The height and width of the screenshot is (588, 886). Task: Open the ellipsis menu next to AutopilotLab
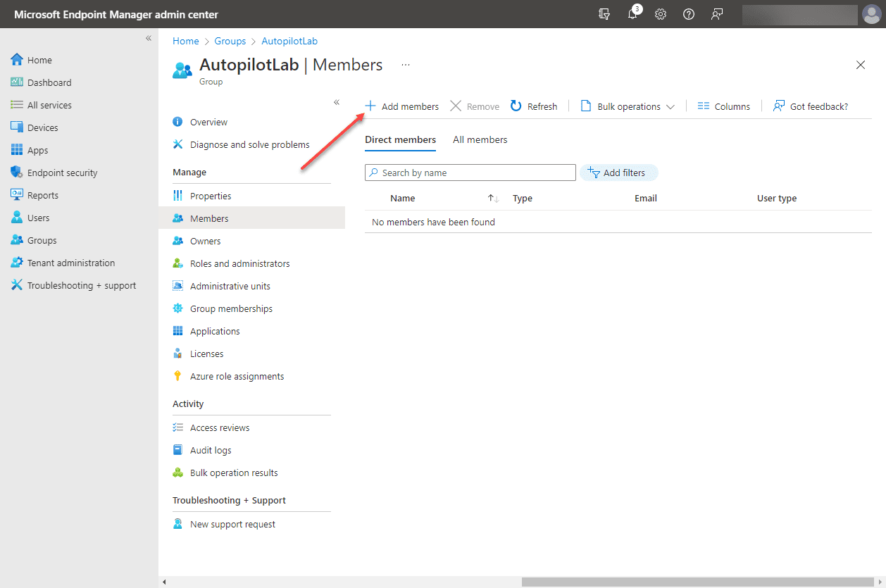(x=405, y=64)
